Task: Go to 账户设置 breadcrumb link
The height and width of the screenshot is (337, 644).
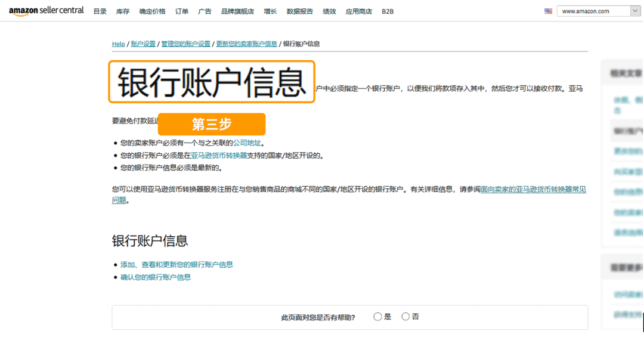Action: click(143, 44)
